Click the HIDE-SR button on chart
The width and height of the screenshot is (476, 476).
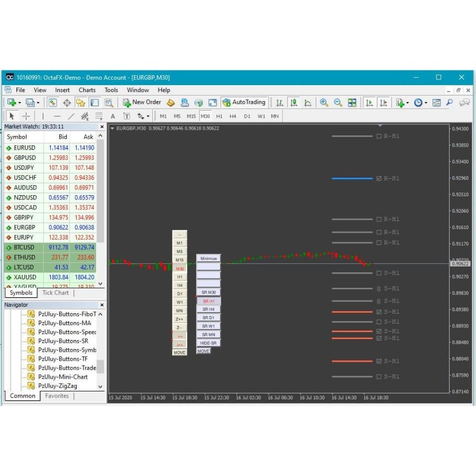(x=208, y=343)
